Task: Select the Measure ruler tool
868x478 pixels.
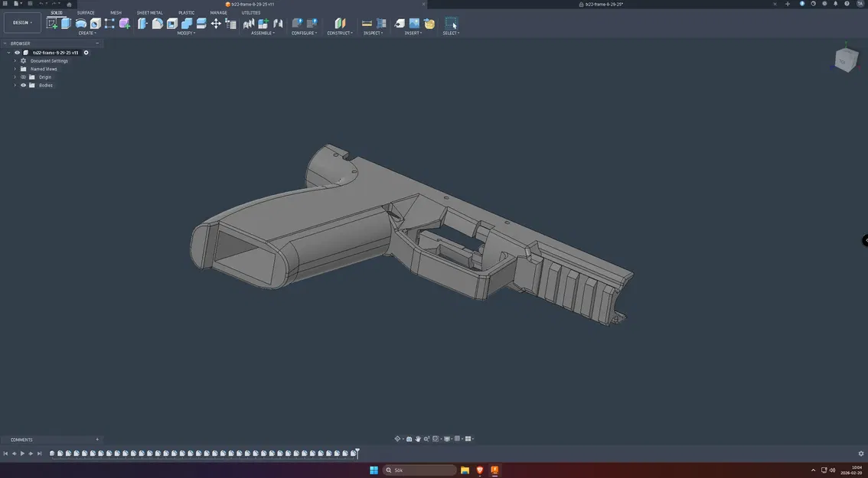Action: coord(367,23)
